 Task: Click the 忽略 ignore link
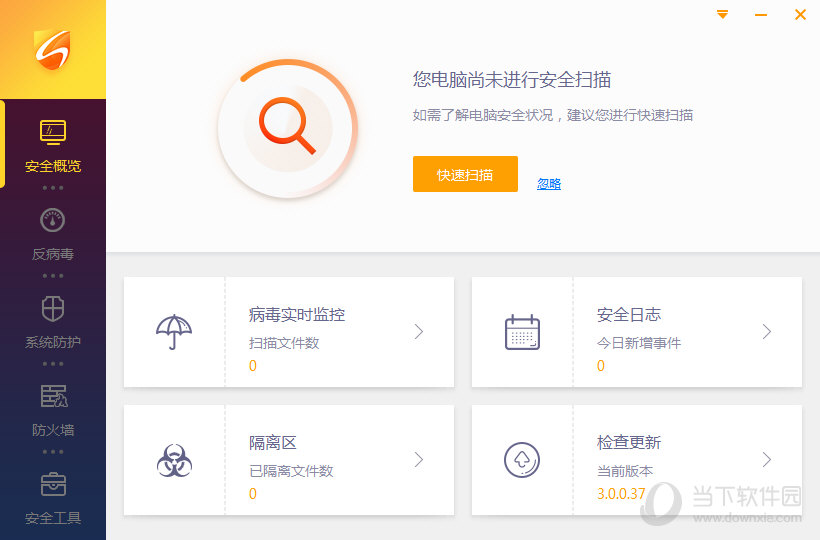pos(549,184)
